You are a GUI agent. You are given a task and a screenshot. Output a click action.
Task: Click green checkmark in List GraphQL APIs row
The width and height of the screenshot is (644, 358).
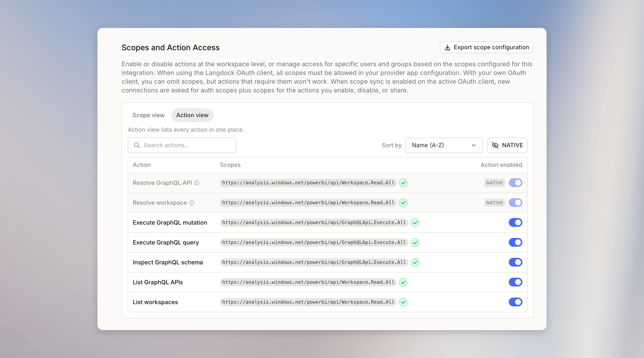point(403,282)
